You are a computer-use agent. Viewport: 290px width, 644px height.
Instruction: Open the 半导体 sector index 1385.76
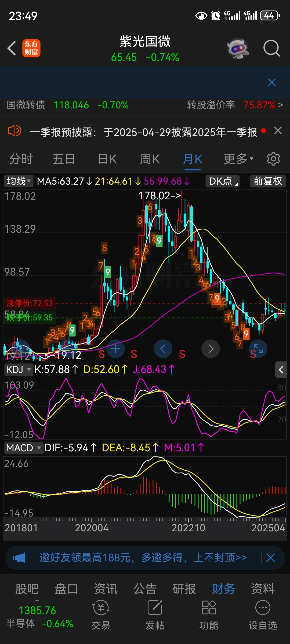[39, 617]
